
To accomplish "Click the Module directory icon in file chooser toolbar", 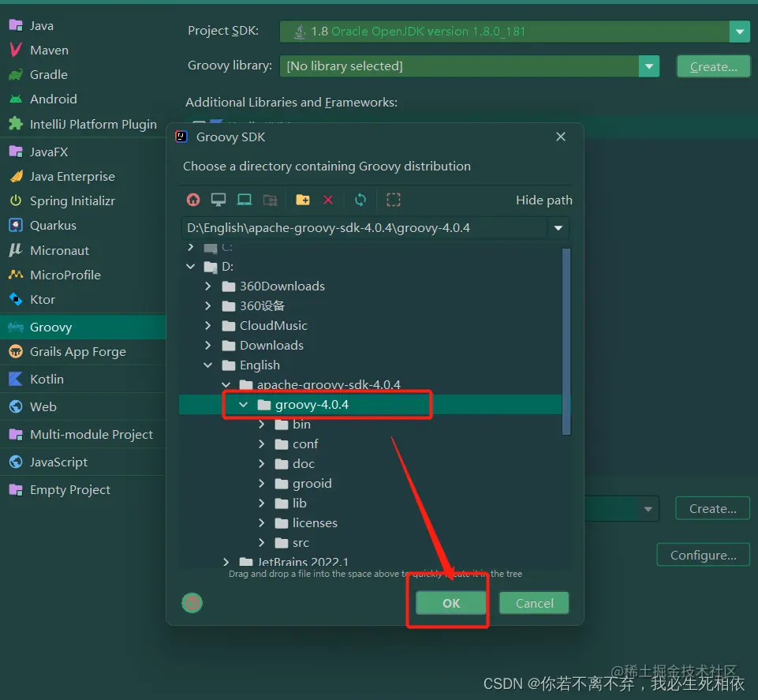I will point(271,200).
